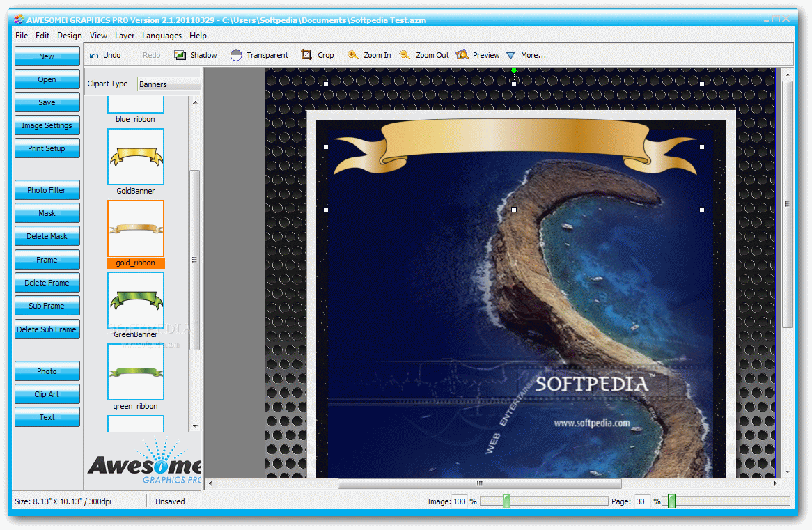This screenshot has height=530, width=812.
Task: Open the Design menu
Action: pyautogui.click(x=70, y=36)
